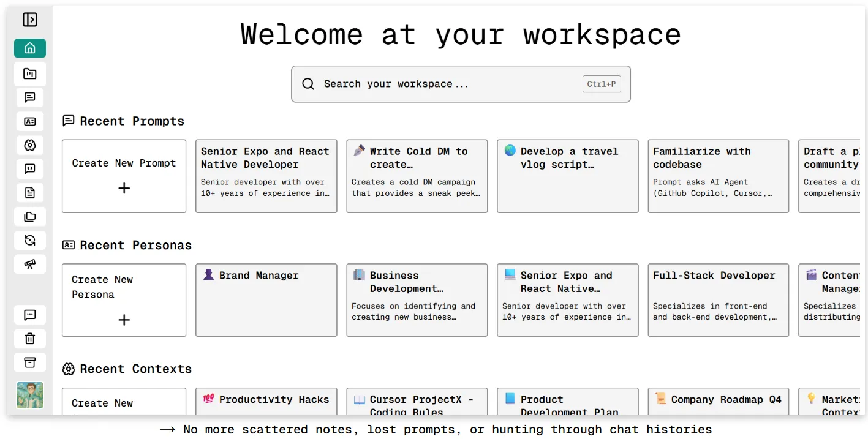The height and width of the screenshot is (439, 868).
Task: Open the Recent Contexts section heading
Action: [x=135, y=369]
